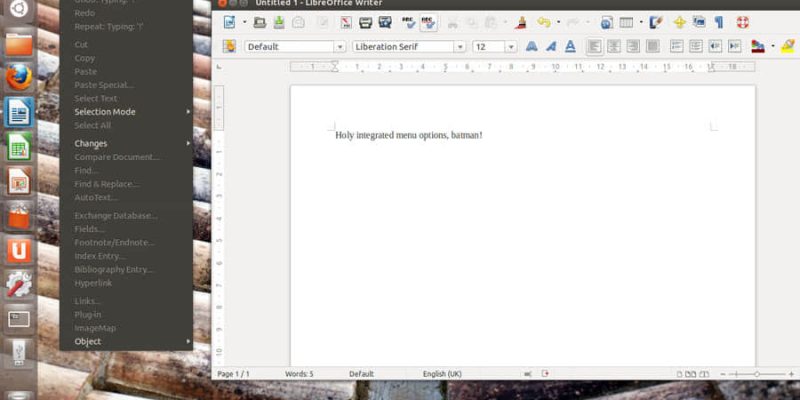Viewport: 800px width, 400px height.
Task: Click the document text 'Holy integrated menu options, batman!'
Action: point(409,135)
